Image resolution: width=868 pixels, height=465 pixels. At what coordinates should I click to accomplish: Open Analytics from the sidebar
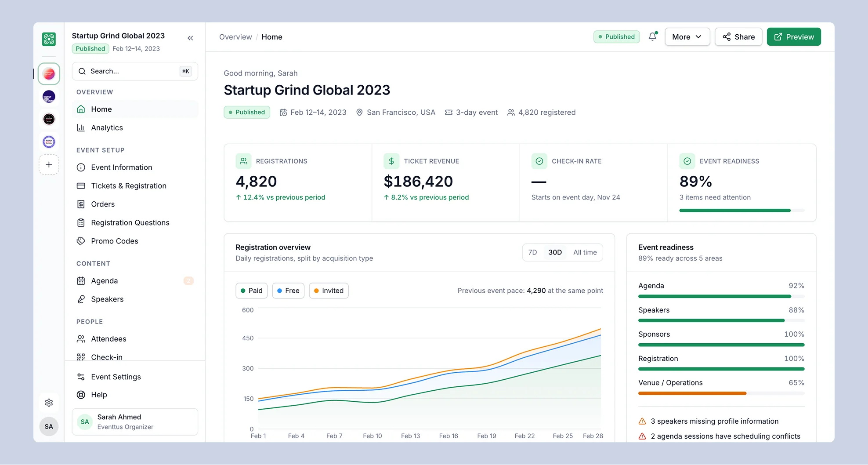point(135,127)
